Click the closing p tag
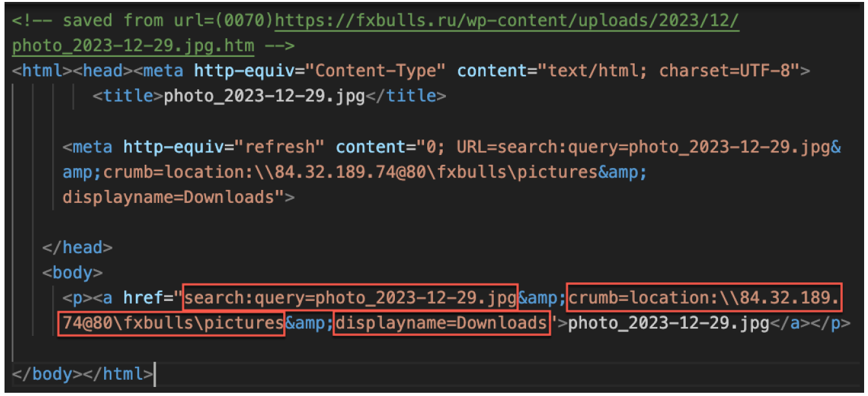This screenshot has width=868, height=396. click(x=830, y=322)
